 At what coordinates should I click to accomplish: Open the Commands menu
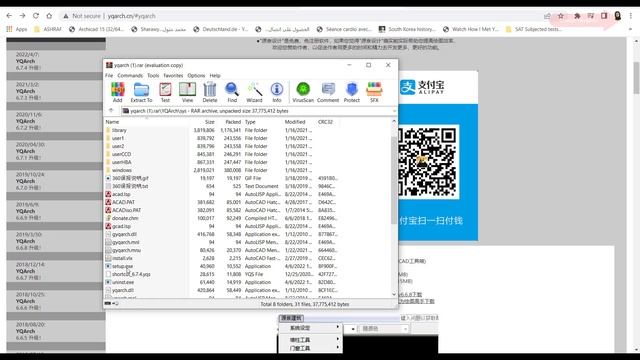tap(130, 76)
